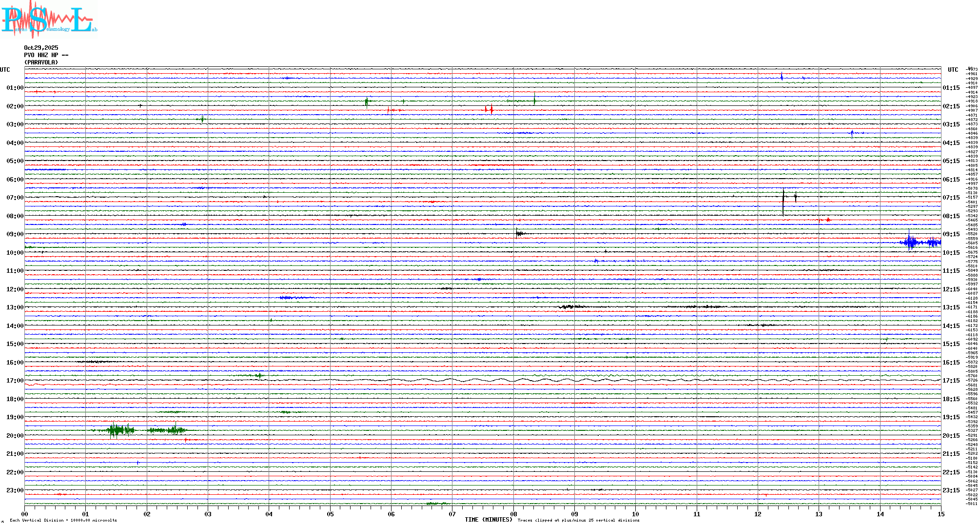Click the right UTC axis header

point(953,70)
